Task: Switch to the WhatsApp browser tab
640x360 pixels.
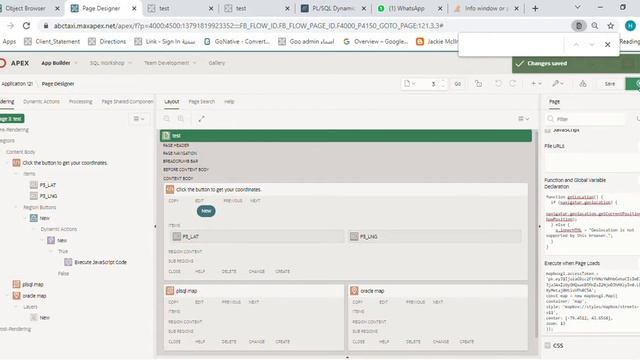Action: [409, 8]
